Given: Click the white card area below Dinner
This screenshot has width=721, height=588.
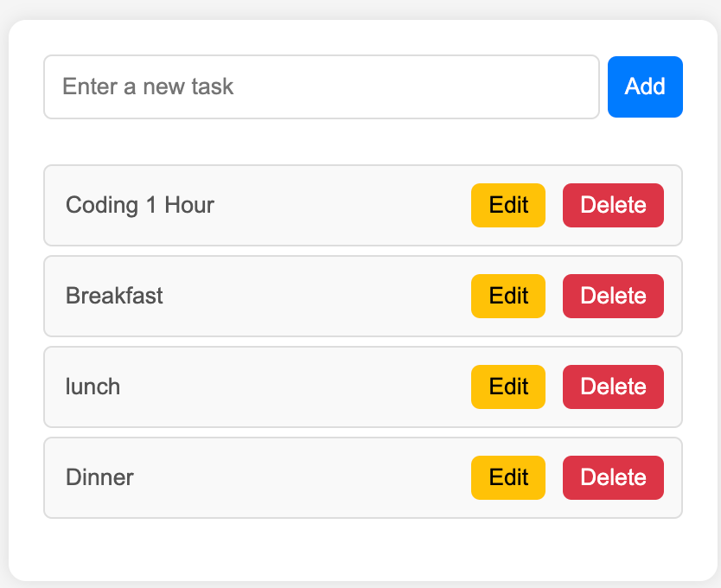Looking at the screenshot, I should point(363,548).
